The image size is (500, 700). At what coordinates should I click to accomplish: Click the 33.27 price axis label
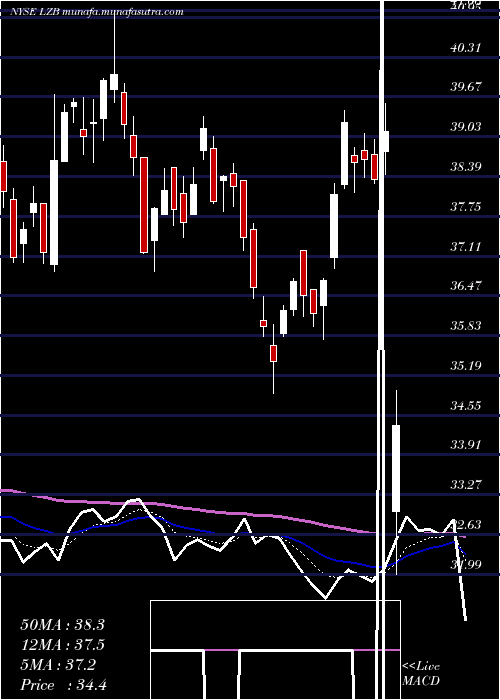coord(466,485)
